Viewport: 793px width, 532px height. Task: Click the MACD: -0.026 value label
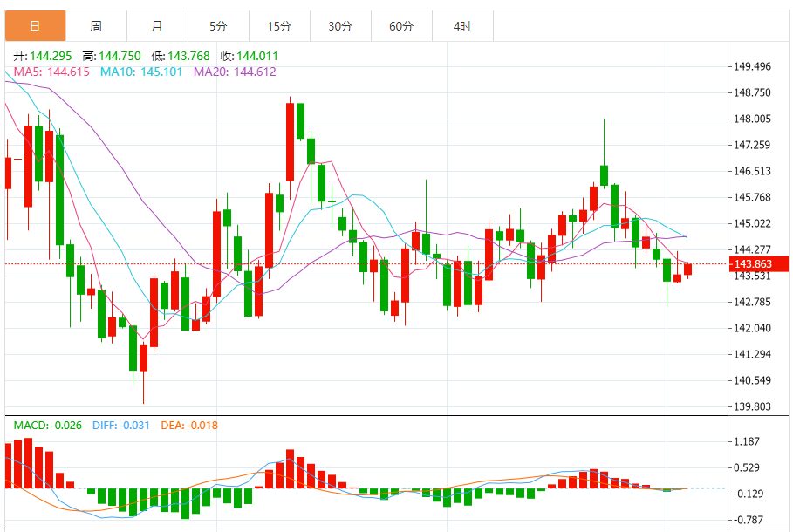(x=47, y=426)
